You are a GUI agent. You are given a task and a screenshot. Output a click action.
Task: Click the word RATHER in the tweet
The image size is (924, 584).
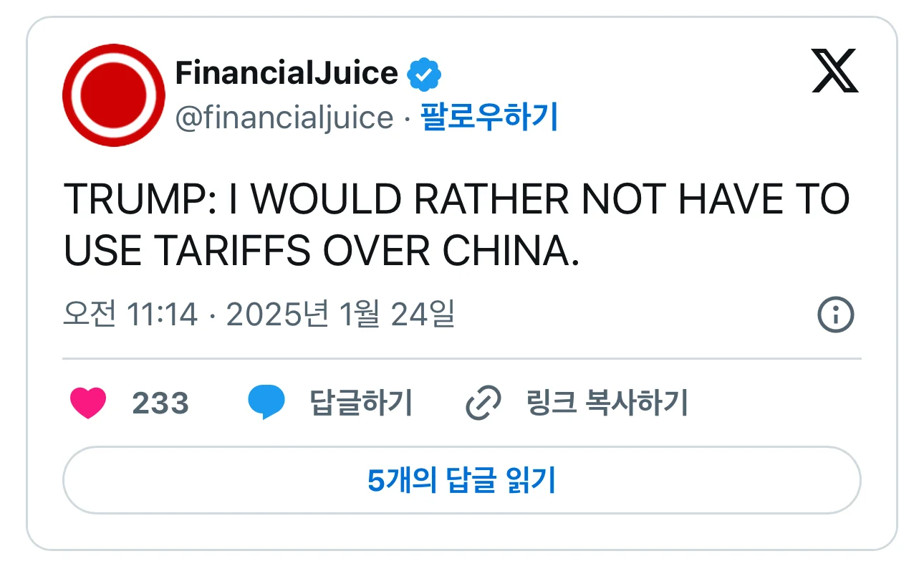491,200
